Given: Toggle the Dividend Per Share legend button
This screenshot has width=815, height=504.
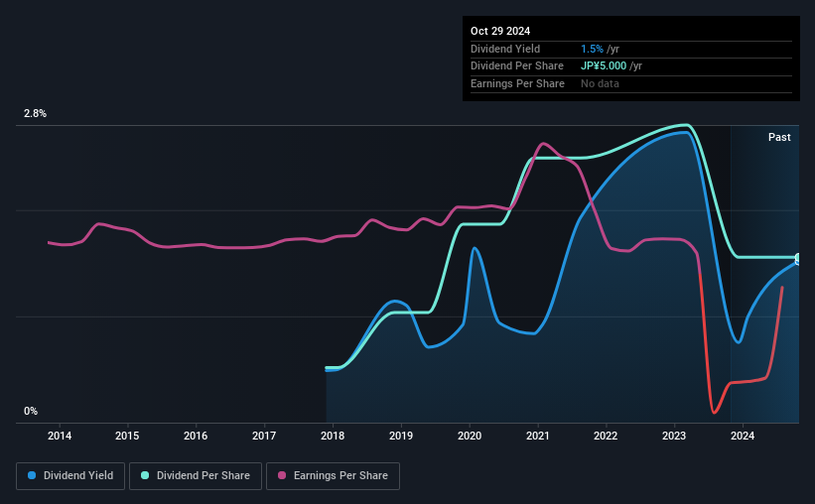Looking at the screenshot, I should [x=196, y=476].
